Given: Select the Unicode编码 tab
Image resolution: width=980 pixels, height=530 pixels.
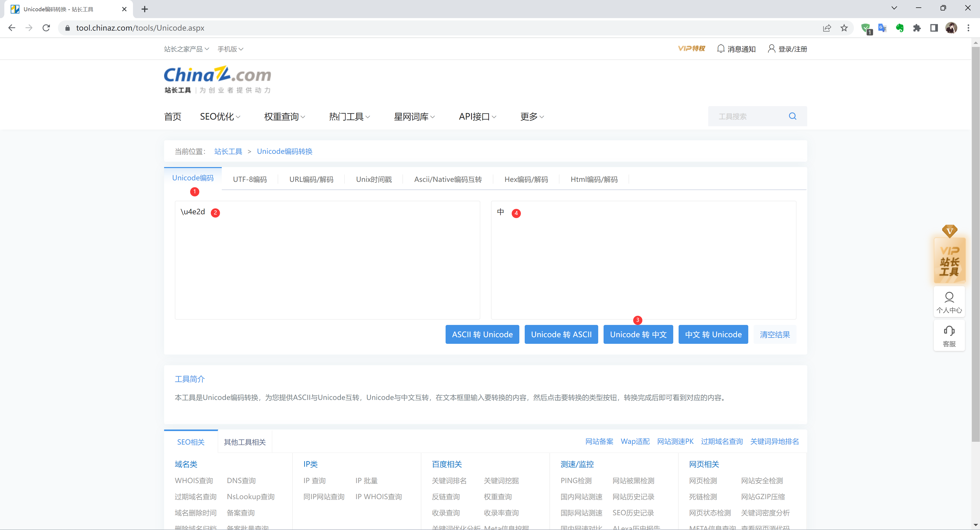Looking at the screenshot, I should pyautogui.click(x=193, y=178).
